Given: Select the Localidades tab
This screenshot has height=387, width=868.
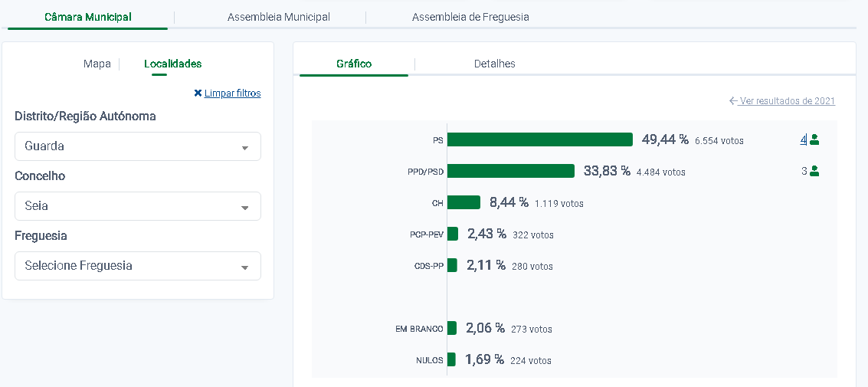Looking at the screenshot, I should [172, 64].
